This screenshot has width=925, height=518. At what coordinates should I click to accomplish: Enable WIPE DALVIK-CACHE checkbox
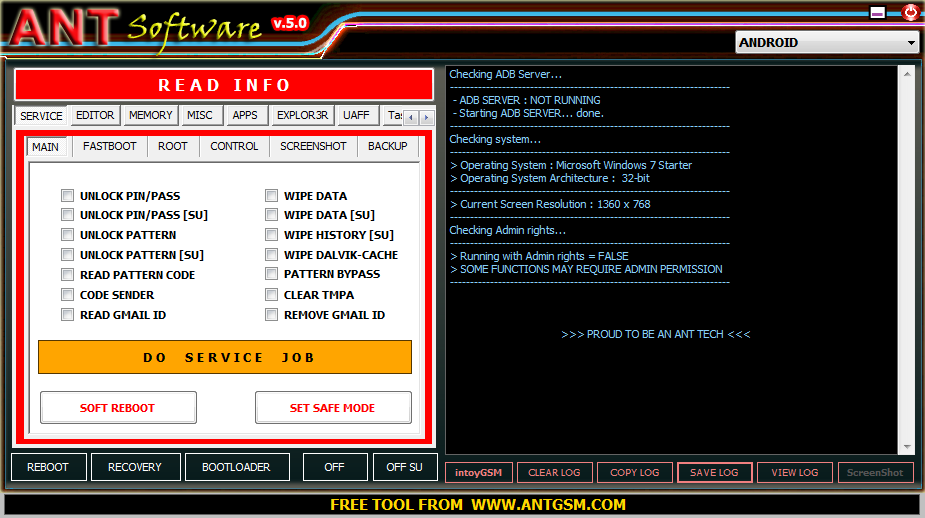click(271, 255)
